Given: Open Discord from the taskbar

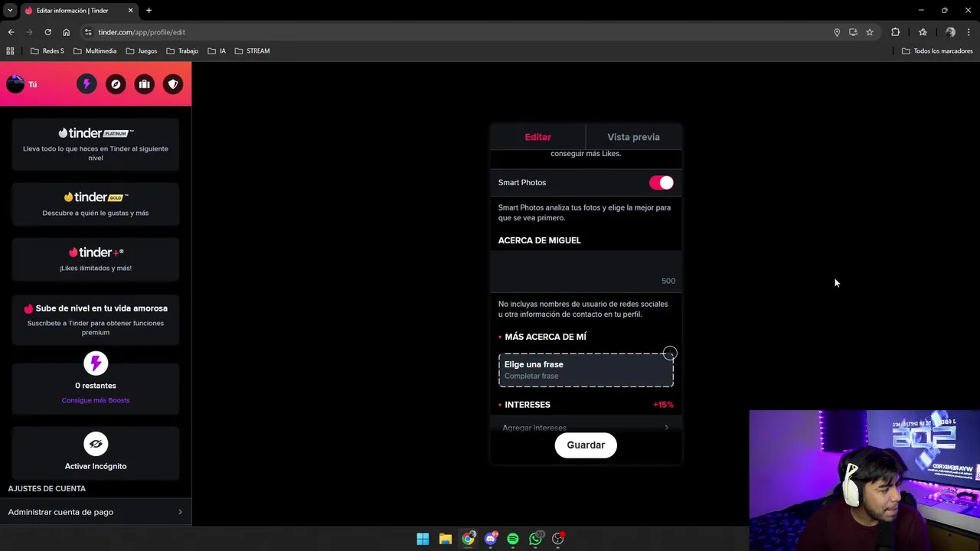Looking at the screenshot, I should 491,539.
